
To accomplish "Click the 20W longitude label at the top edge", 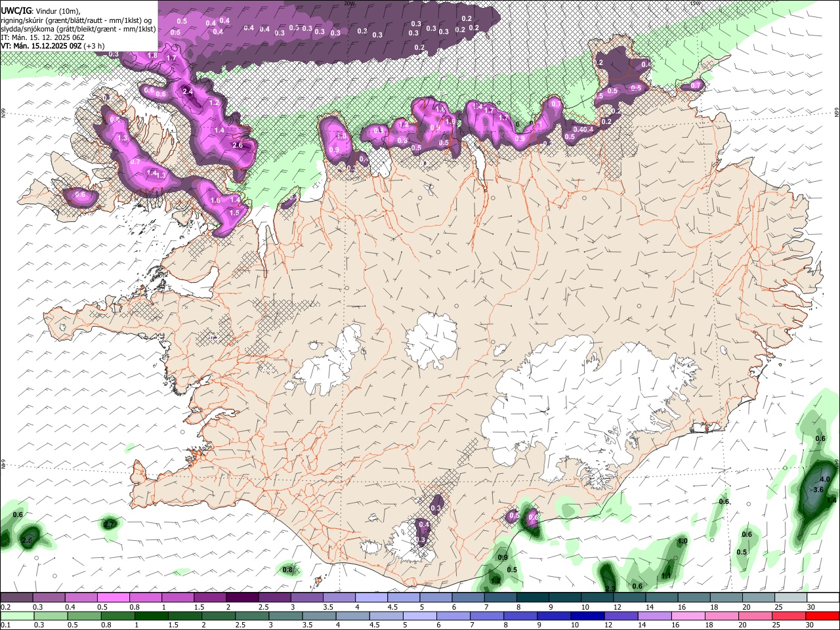I will (x=350, y=3).
